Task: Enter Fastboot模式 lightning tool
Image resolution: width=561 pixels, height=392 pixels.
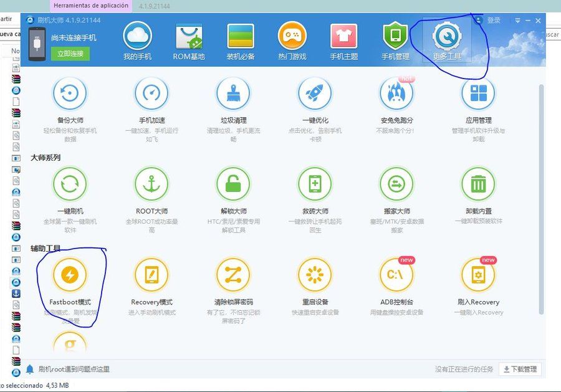Action: pos(70,275)
